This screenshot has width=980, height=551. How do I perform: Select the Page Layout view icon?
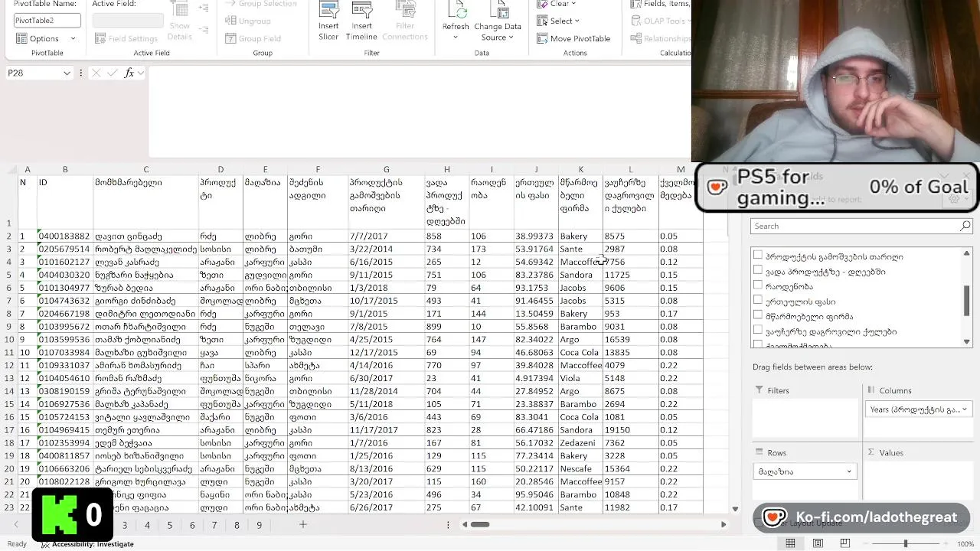pyautogui.click(x=818, y=543)
